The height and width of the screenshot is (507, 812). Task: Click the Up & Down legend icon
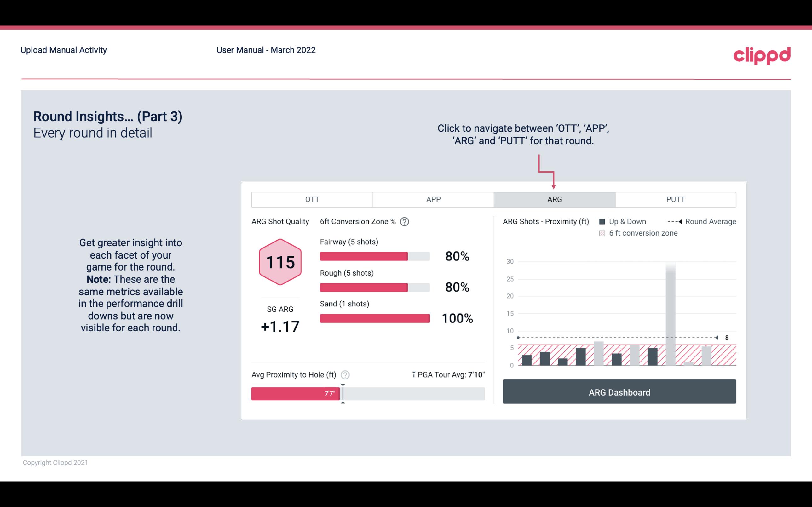coord(603,221)
